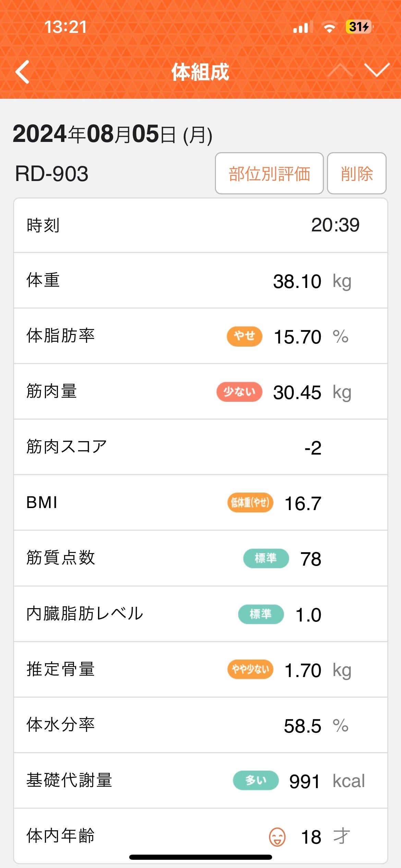Tap the Wi-Fi status icon
This screenshot has width=401, height=868.
[x=329, y=27]
